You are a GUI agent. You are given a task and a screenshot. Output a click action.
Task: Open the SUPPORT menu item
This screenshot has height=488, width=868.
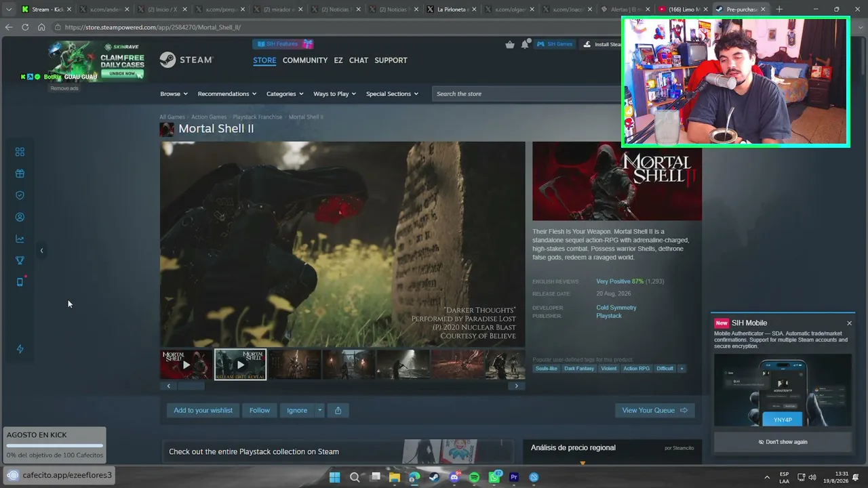[x=391, y=60]
